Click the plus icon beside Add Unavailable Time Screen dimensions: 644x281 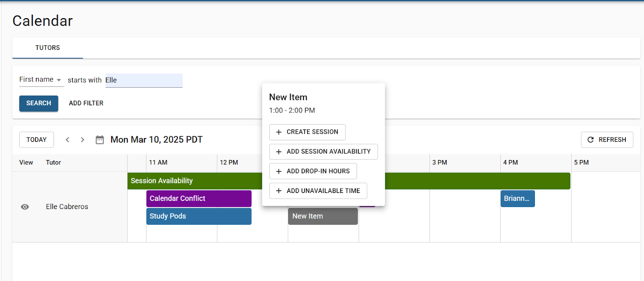279,191
